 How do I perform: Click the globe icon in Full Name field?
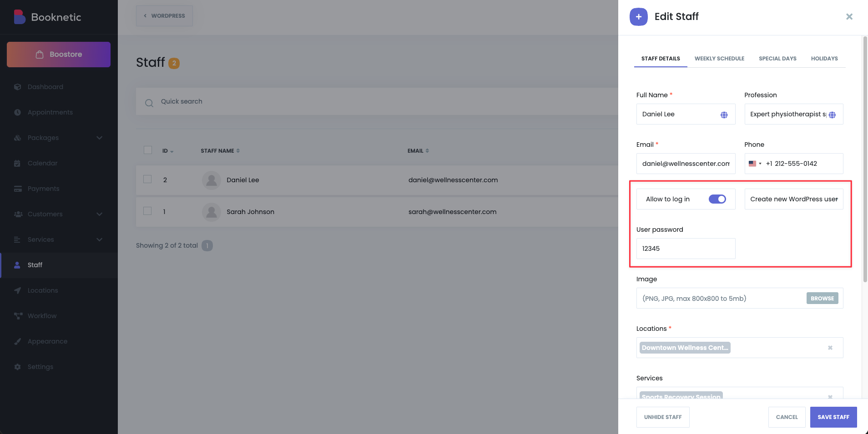(724, 115)
